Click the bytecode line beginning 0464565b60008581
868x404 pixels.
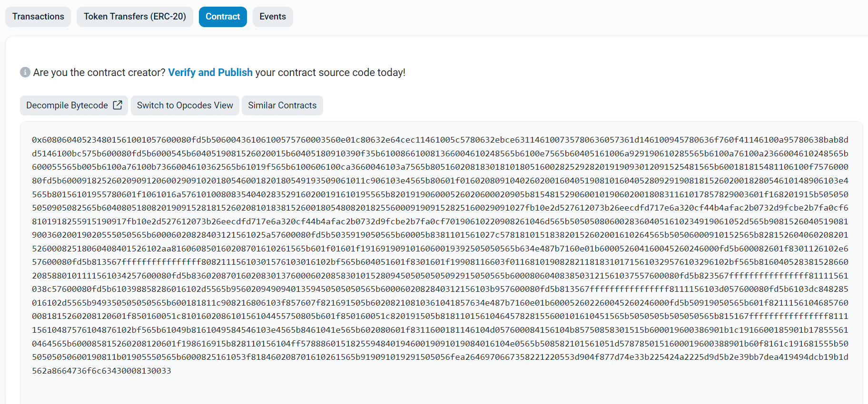[440, 344]
